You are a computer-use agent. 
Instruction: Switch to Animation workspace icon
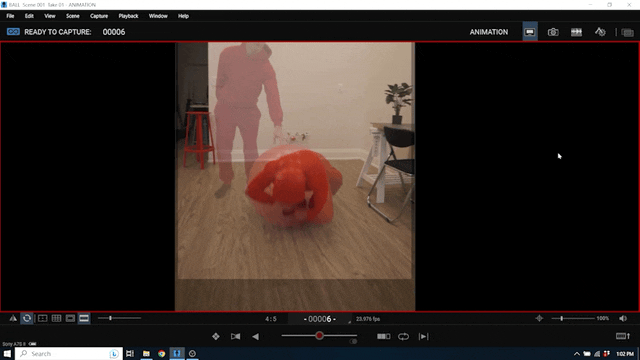530,32
